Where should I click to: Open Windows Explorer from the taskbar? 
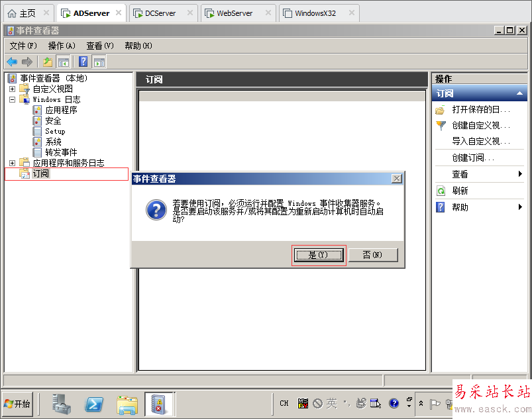click(127, 404)
